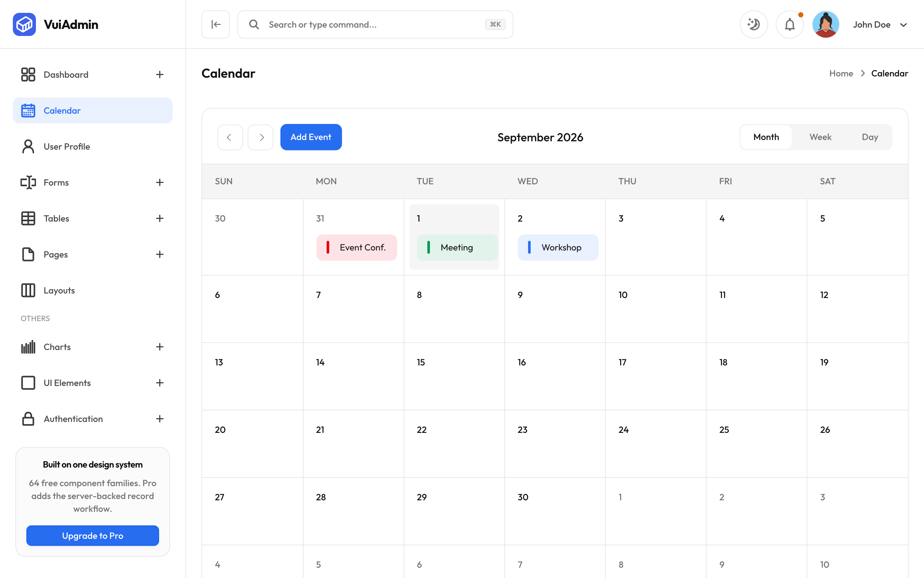Expand the Charts submenu plus
Image resolution: width=924 pixels, height=578 pixels.
pos(159,347)
